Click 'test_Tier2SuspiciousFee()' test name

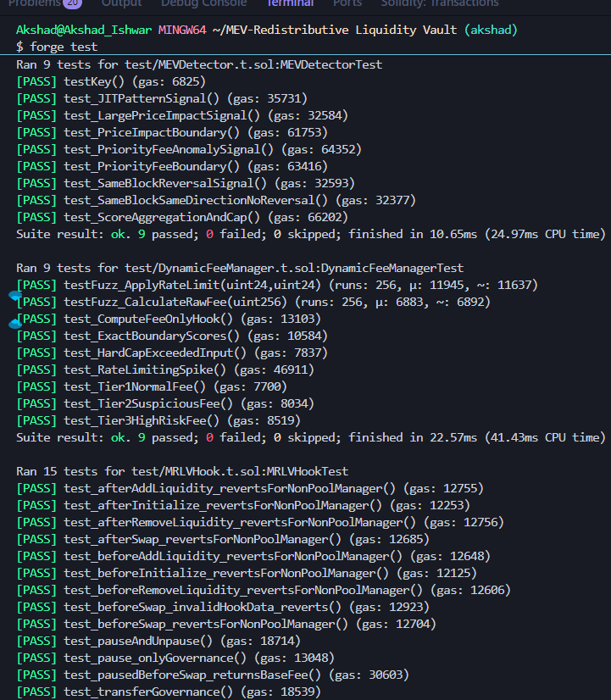[x=148, y=404]
